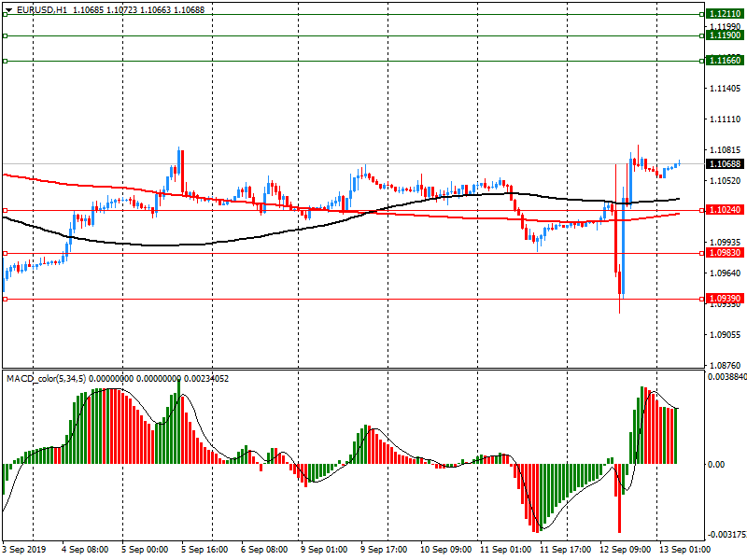The width and height of the screenshot is (747, 560).
Task: Click the 1.11110 price scale value
Action: pyautogui.click(x=726, y=119)
